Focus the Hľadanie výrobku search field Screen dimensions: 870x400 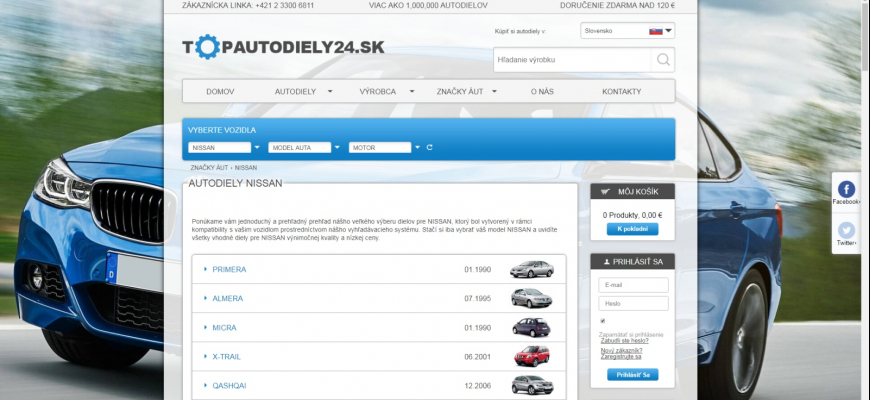click(x=572, y=60)
